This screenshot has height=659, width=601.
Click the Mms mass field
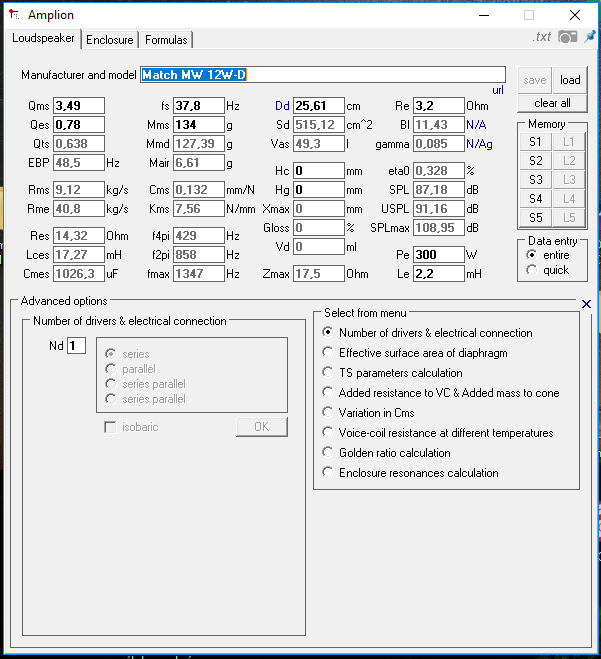[x=199, y=124]
